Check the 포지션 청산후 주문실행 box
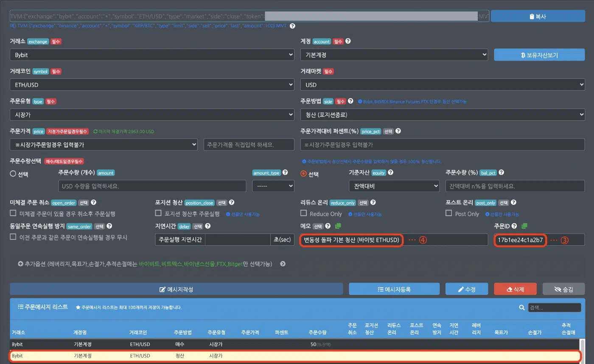Viewport: 594px width, 364px height. 158,213
